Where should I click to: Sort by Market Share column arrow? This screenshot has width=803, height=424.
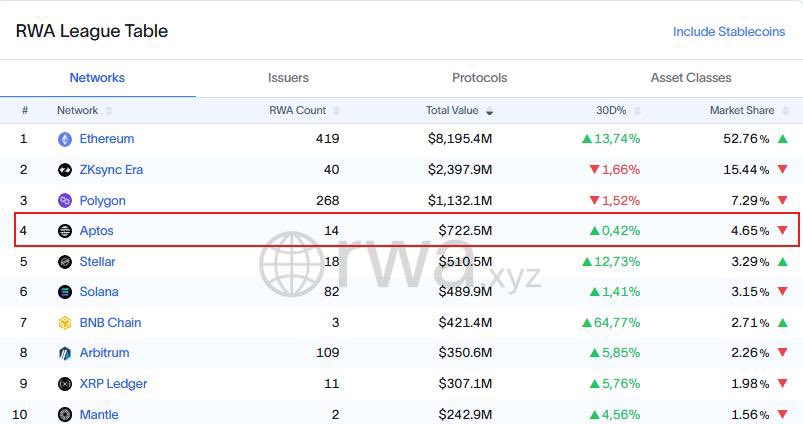tap(786, 111)
